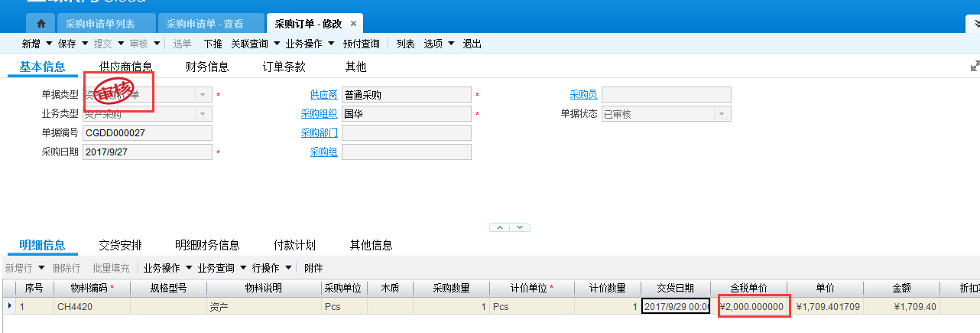
Task: Open the 付款计划 tab
Action: pyautogui.click(x=294, y=245)
